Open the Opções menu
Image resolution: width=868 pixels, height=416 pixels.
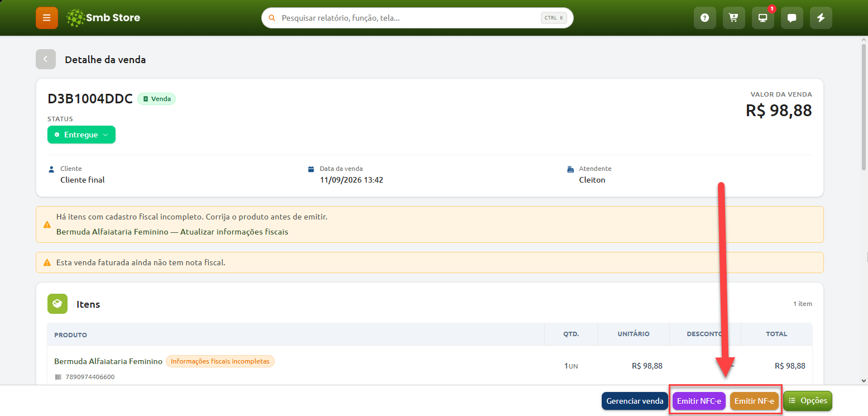(808, 401)
